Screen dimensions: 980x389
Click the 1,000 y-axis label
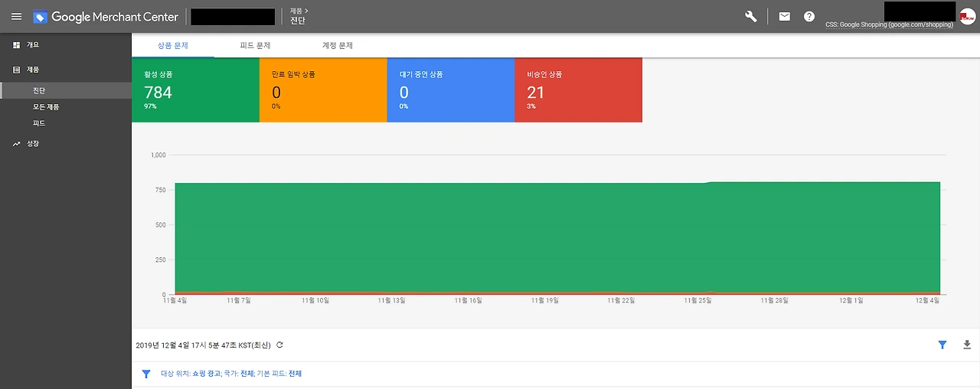click(158, 155)
